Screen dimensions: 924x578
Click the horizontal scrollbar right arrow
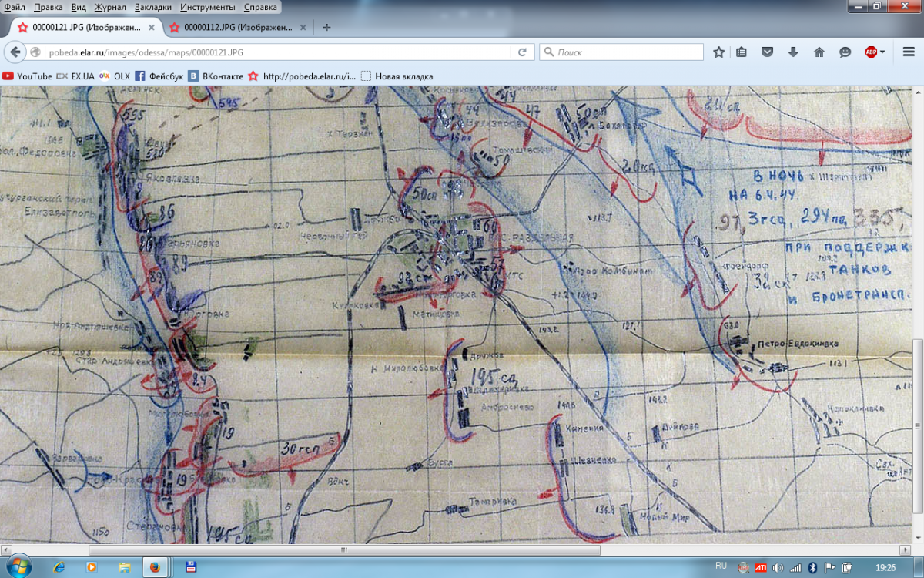[x=904, y=550]
